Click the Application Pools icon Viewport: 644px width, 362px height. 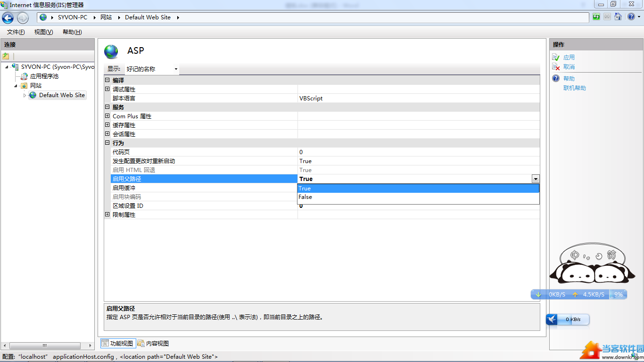coord(24,76)
